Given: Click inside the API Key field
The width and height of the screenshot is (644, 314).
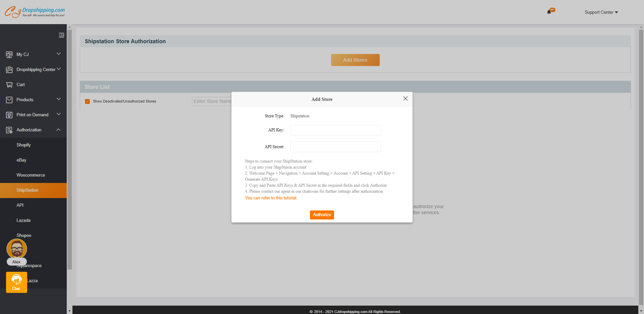Looking at the screenshot, I should point(335,130).
